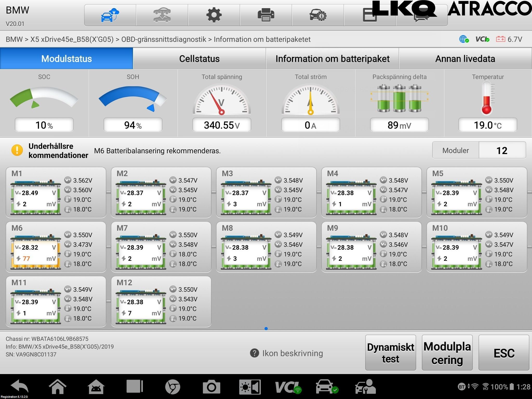Tap the Packspänning delta battery graphic
Screen dimensions: 532x399
point(400,98)
